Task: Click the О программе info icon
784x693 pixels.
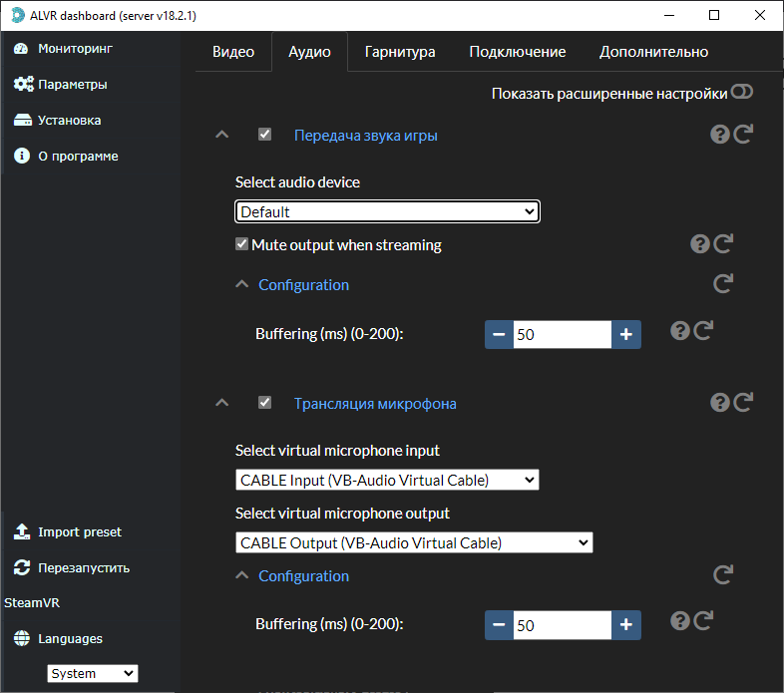Action: [x=22, y=156]
